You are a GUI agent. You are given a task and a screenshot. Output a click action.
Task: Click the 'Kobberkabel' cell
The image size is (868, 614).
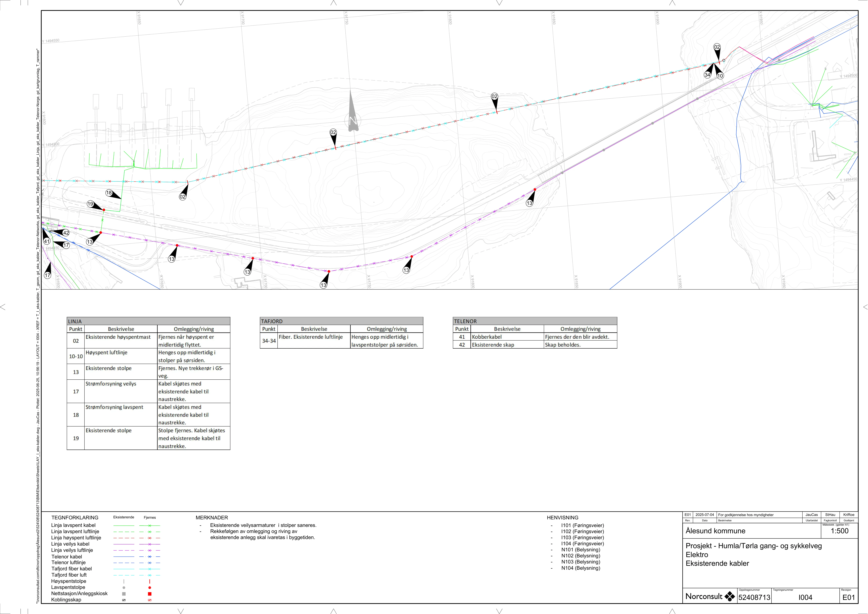coord(507,337)
